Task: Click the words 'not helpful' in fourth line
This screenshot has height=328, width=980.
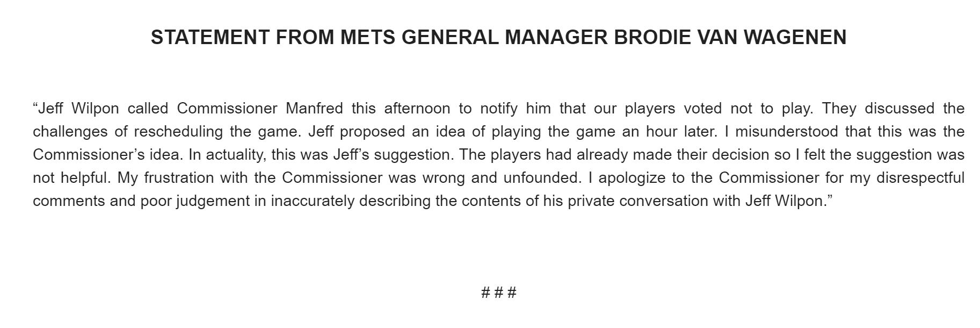Action: (x=71, y=178)
